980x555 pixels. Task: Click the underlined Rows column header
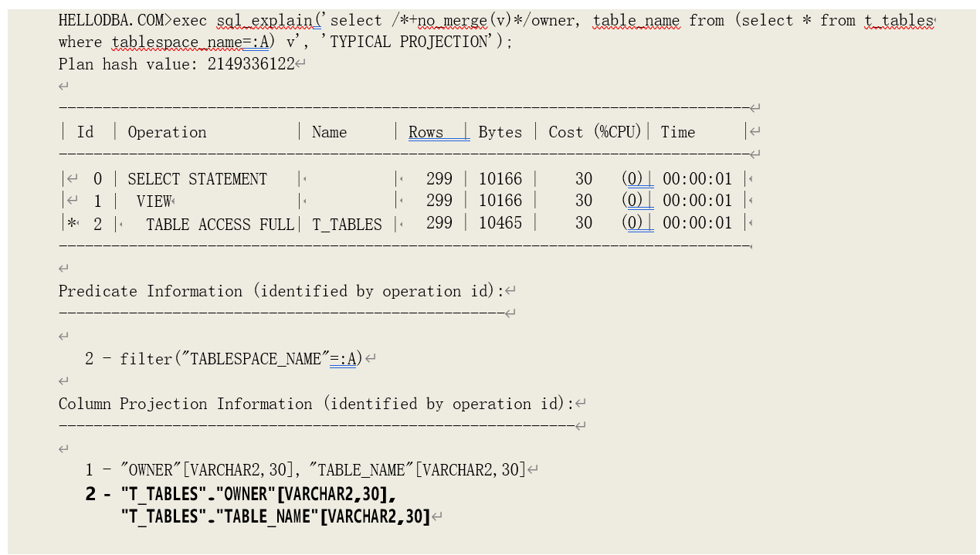click(x=426, y=133)
